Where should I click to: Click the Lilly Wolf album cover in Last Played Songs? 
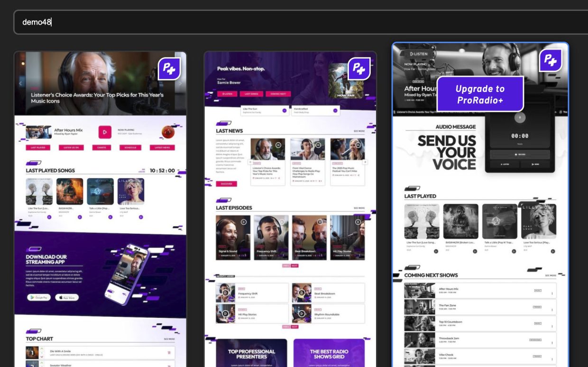(x=130, y=192)
